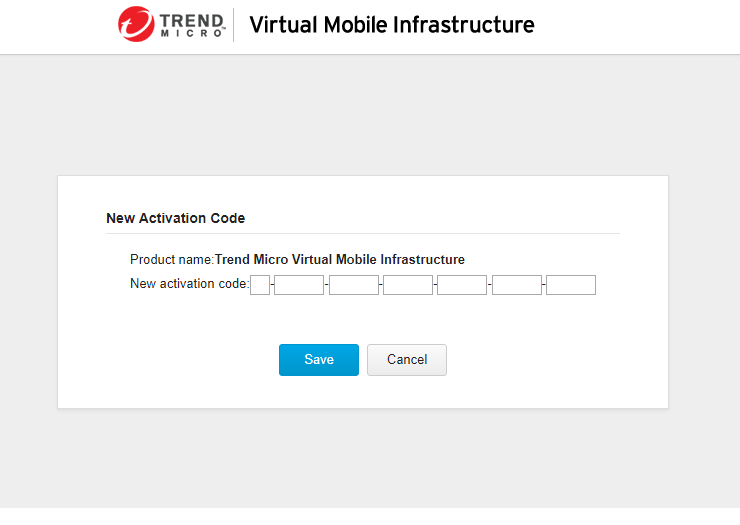Click the hyphen before the last code field
Image resolution: width=740 pixels, height=525 pixels.
[x=544, y=286]
